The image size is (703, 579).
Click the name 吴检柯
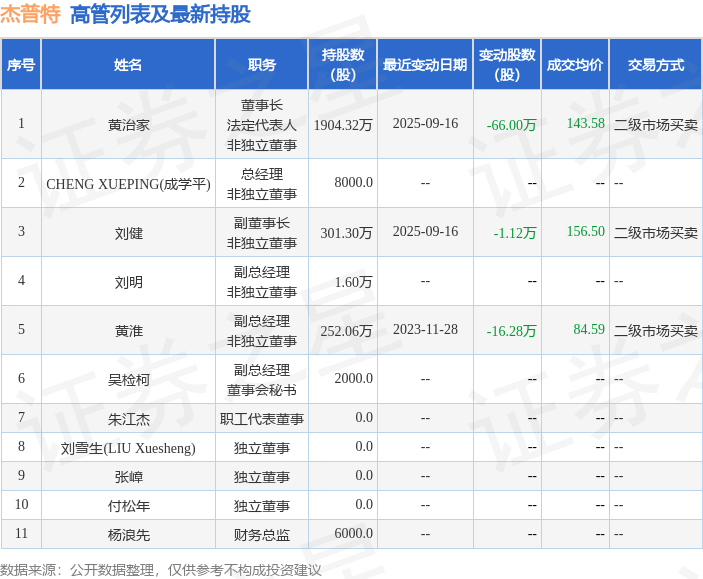pos(129,379)
